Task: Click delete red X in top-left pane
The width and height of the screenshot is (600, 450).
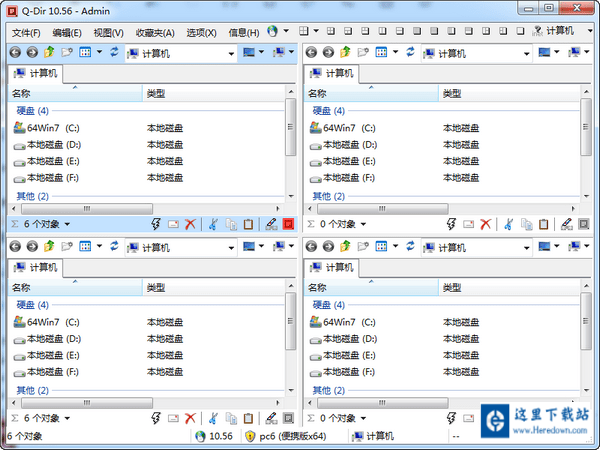Action: pos(190,224)
